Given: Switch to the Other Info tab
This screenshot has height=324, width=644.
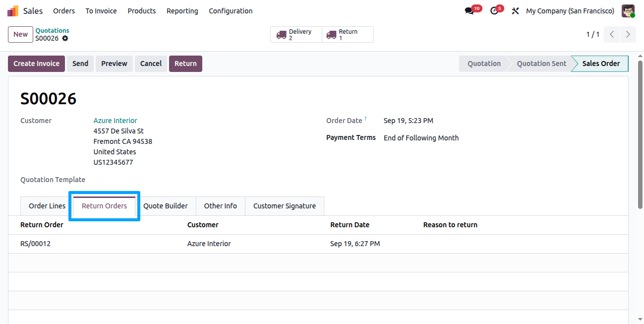Looking at the screenshot, I should click(x=221, y=206).
